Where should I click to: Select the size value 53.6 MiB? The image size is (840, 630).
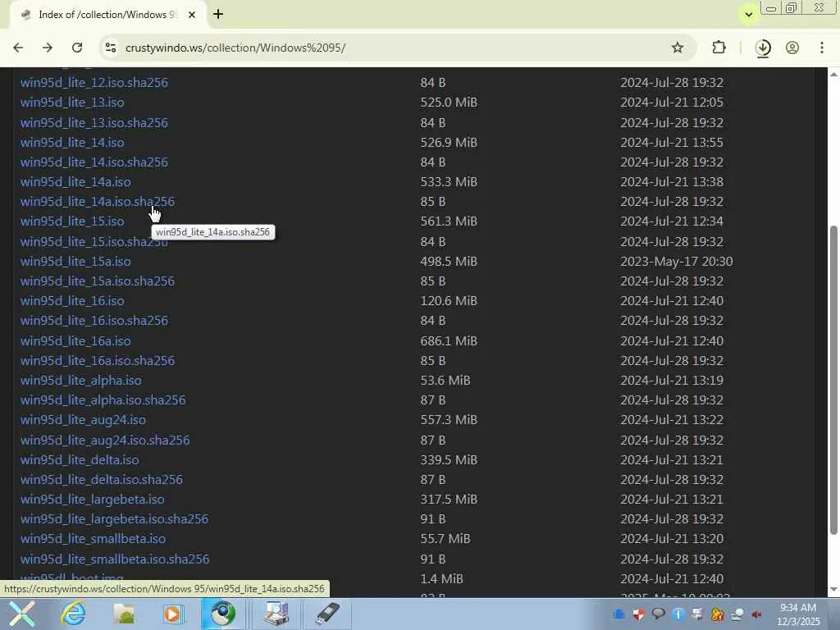(445, 381)
